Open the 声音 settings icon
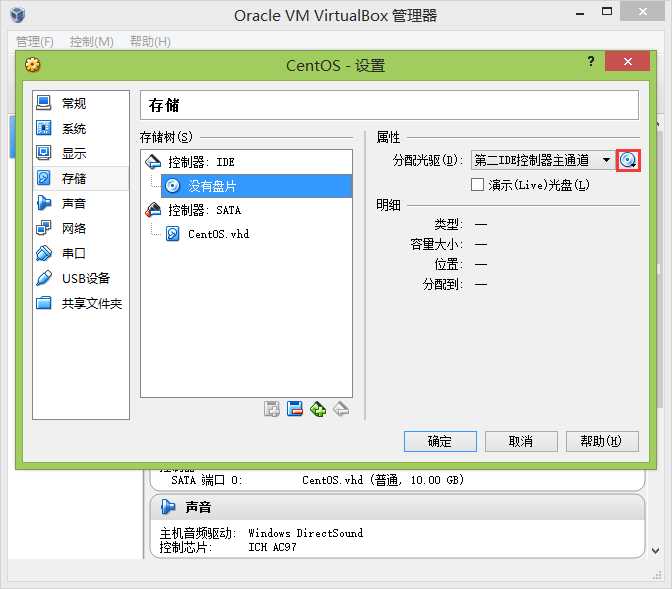Screen dimensions: 672x589 pyautogui.click(x=44, y=203)
